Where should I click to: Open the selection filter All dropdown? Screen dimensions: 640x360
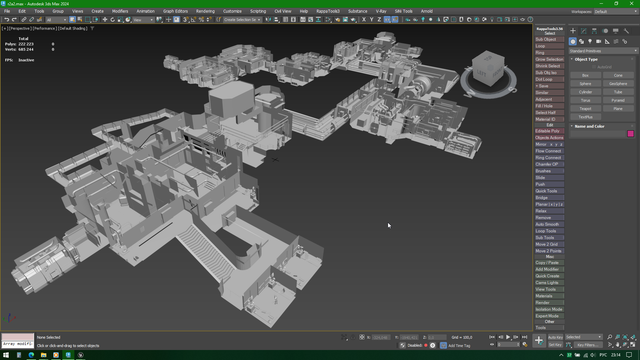tap(56, 20)
